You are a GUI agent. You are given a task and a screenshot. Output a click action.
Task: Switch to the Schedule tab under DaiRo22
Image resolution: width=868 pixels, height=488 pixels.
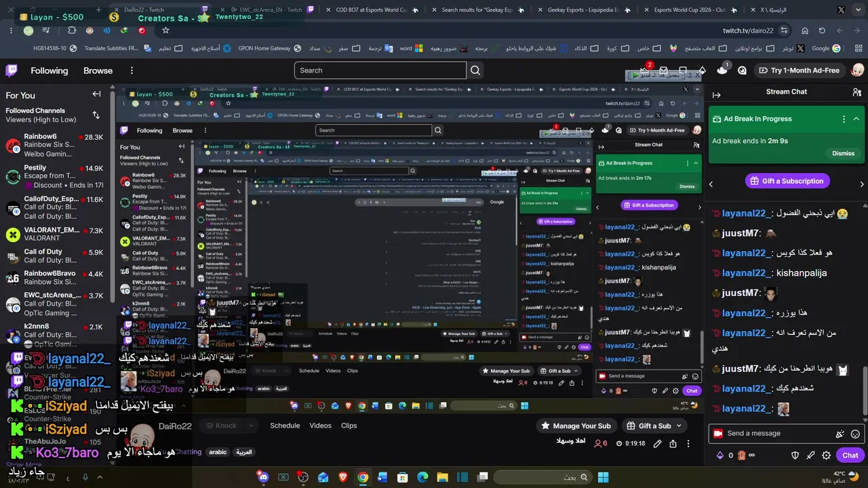click(285, 426)
